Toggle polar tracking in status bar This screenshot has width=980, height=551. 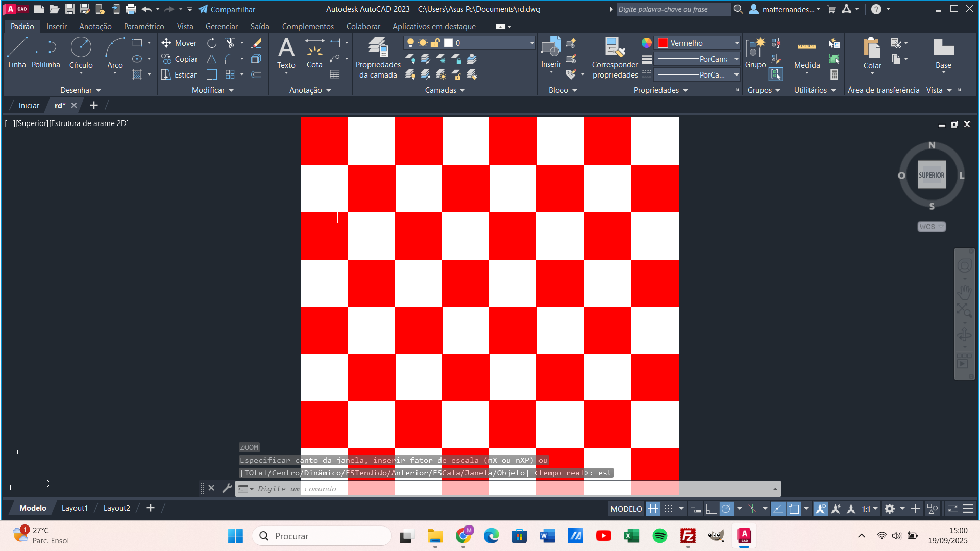[x=726, y=509]
